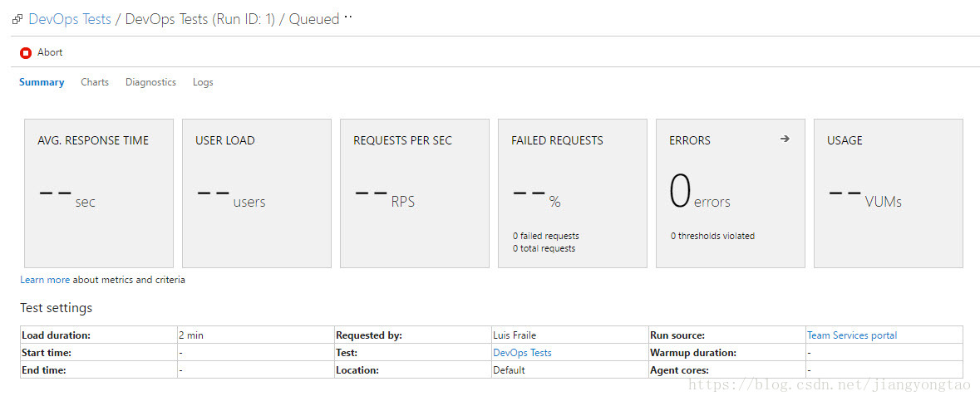Screen dimensions: 980x401
Task: Follow the Learn more link
Action: click(x=45, y=280)
